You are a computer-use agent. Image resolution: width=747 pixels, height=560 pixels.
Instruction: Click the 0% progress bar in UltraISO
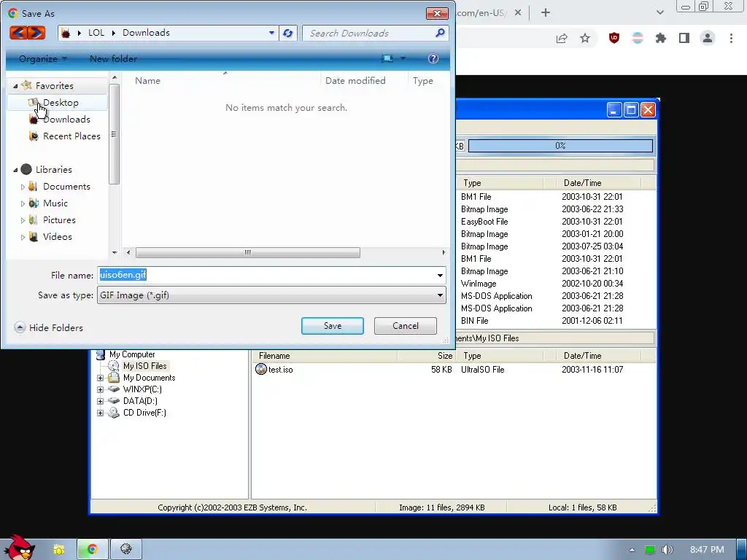coord(560,146)
